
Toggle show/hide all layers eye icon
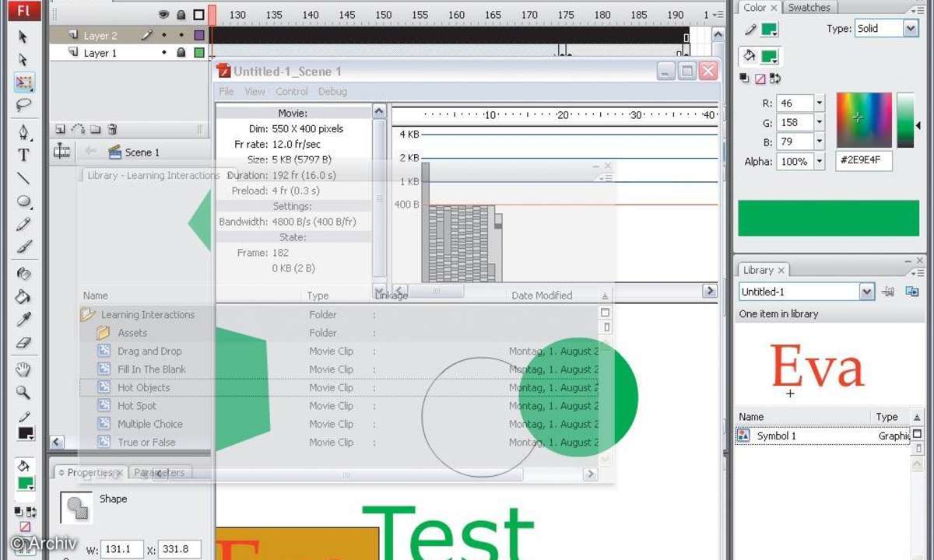pyautogui.click(x=164, y=15)
